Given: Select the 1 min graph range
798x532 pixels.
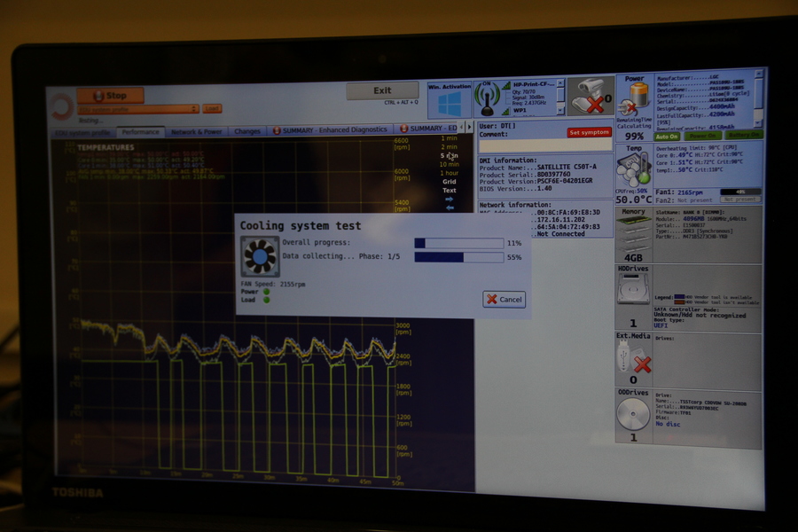Looking at the screenshot, I should click(450, 138).
